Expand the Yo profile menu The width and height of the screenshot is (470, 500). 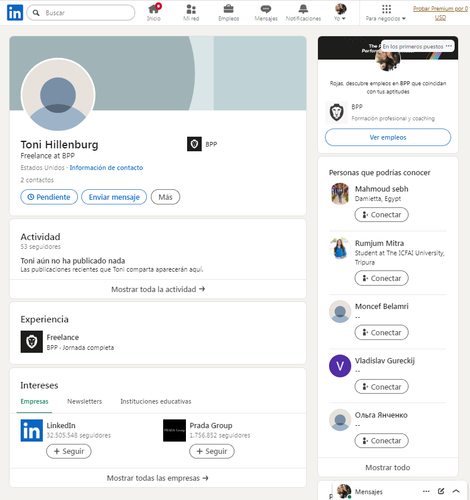coord(340,12)
